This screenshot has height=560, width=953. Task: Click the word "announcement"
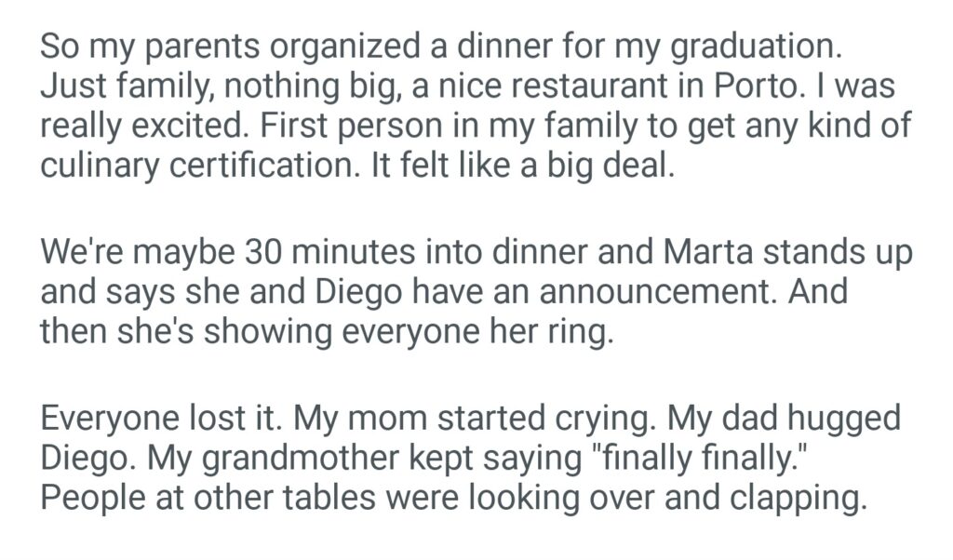(630, 292)
